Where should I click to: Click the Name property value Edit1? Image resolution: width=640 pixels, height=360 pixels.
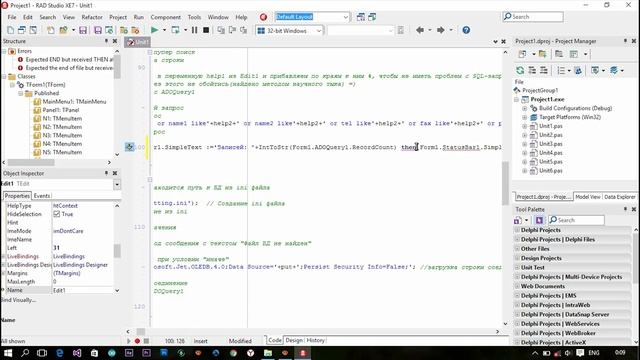coord(84,290)
